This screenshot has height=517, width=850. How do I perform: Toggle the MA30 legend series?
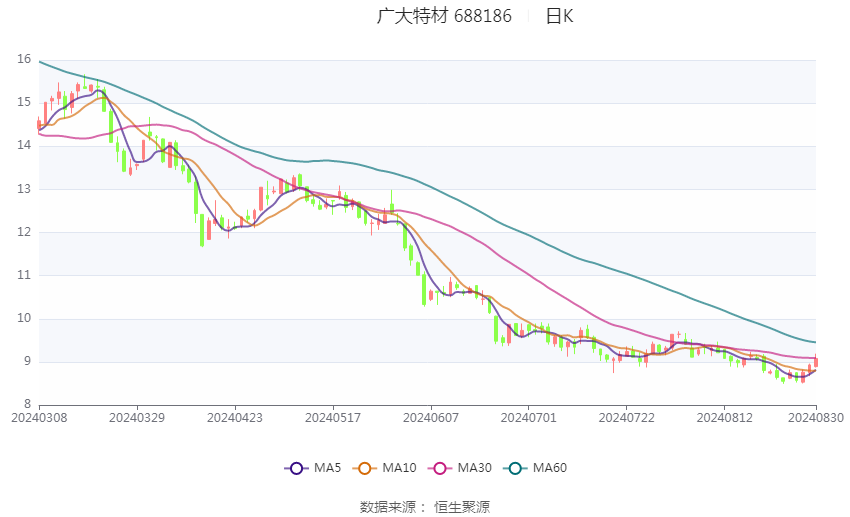click(460, 468)
